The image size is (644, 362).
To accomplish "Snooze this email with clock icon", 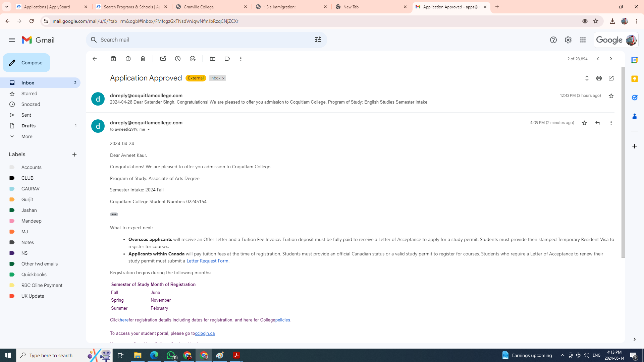I will click(178, 59).
